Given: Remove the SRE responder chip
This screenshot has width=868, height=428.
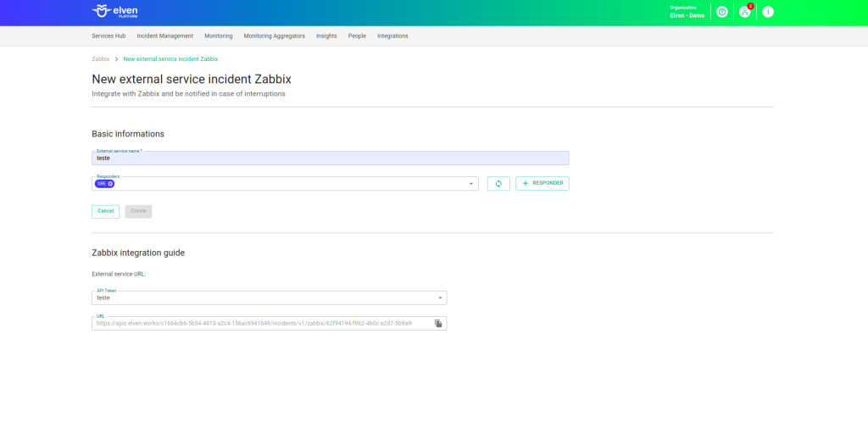Looking at the screenshot, I should 110,184.
